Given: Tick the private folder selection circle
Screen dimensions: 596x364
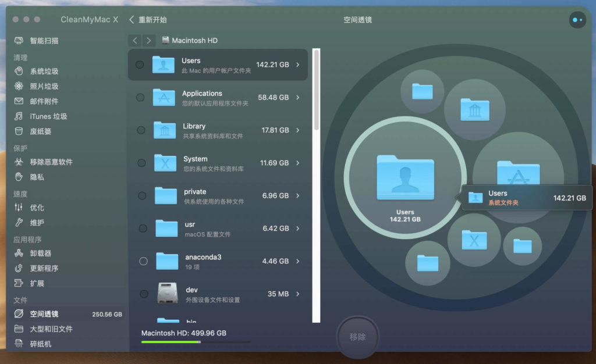Looking at the screenshot, I should click(142, 195).
